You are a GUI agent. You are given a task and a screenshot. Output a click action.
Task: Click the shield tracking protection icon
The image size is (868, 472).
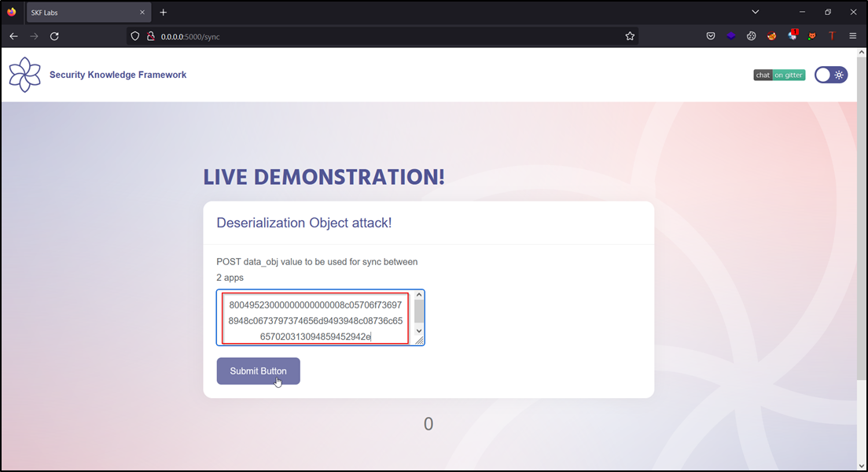tap(134, 35)
